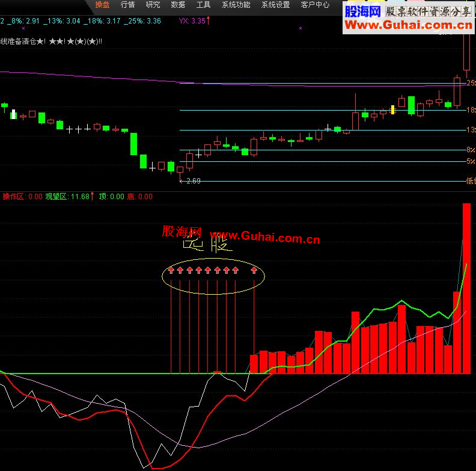Open the 系统设置 menu
Image resolution: width=476 pixels, height=471 pixels.
[276, 5]
